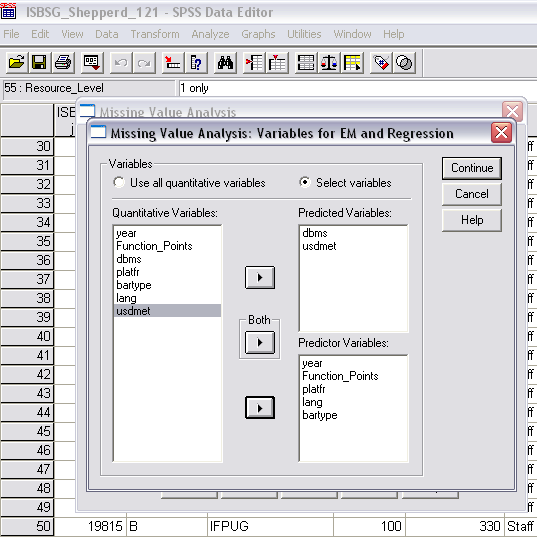Select lang in Predictor Variables list

point(353,402)
